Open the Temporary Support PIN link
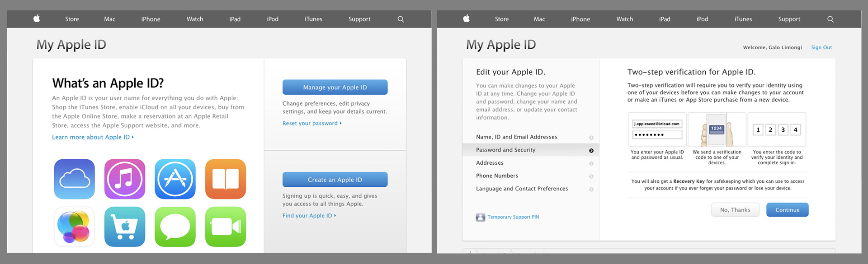The height and width of the screenshot is (264, 868). (513, 217)
